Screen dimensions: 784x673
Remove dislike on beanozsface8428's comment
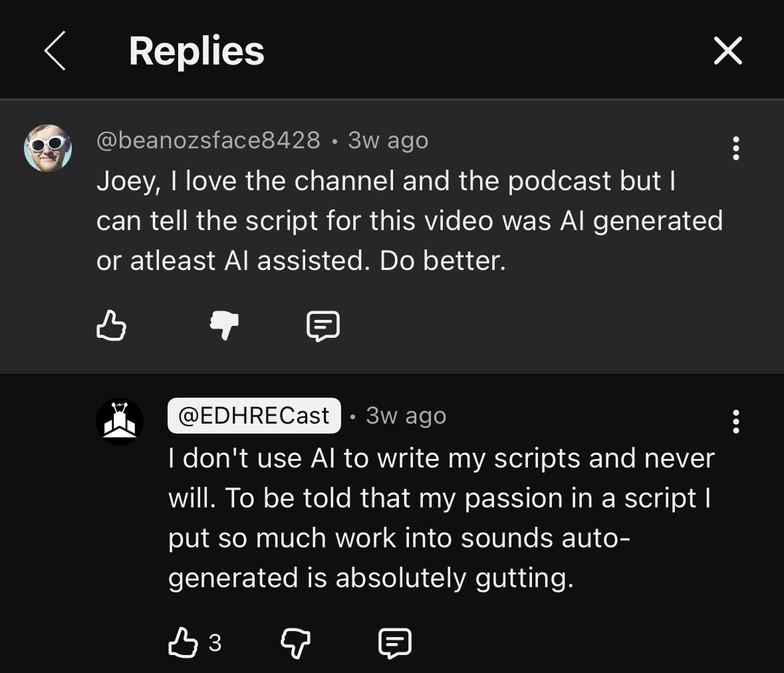pyautogui.click(x=224, y=326)
